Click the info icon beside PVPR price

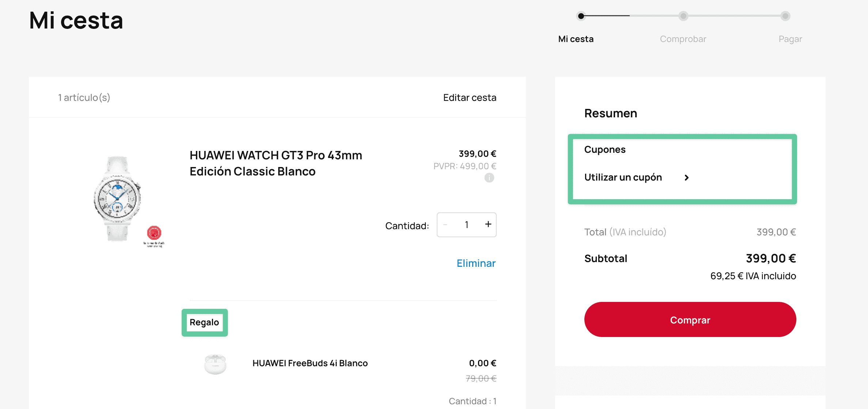tap(489, 178)
